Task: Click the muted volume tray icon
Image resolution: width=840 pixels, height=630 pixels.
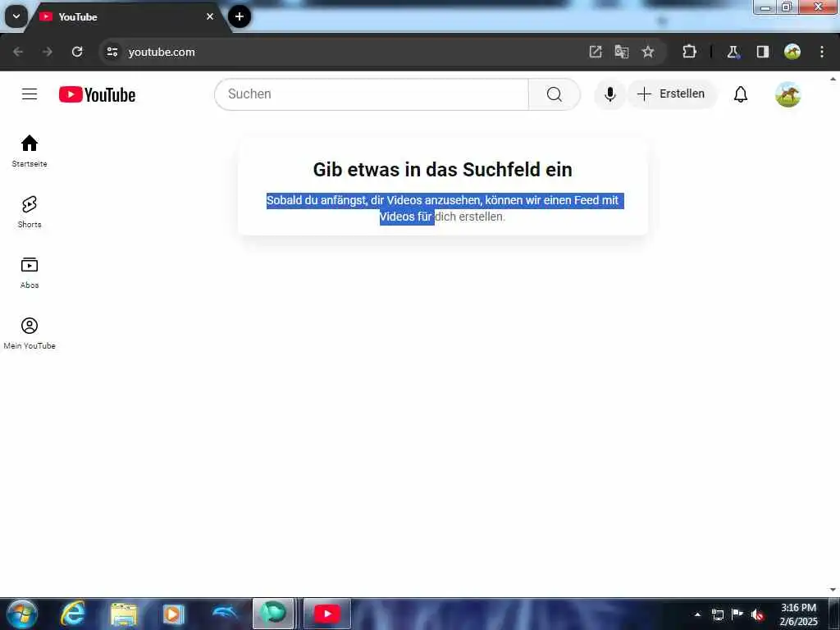Action: click(757, 614)
